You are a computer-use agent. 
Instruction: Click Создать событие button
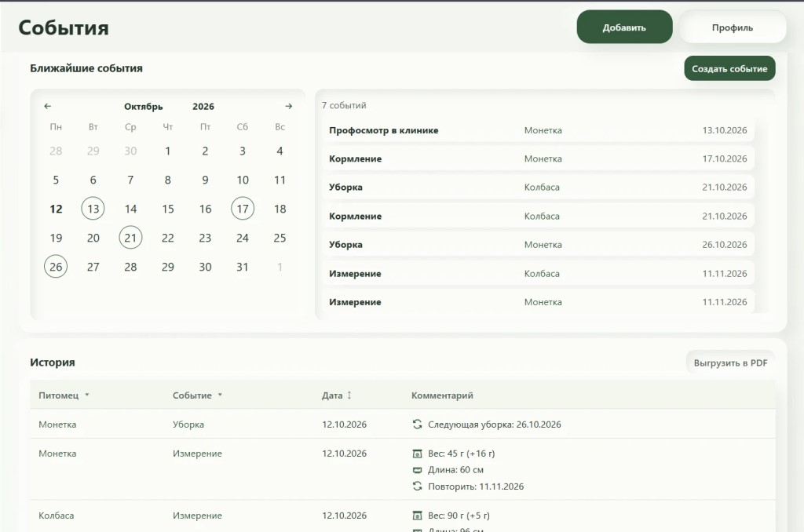pos(729,68)
